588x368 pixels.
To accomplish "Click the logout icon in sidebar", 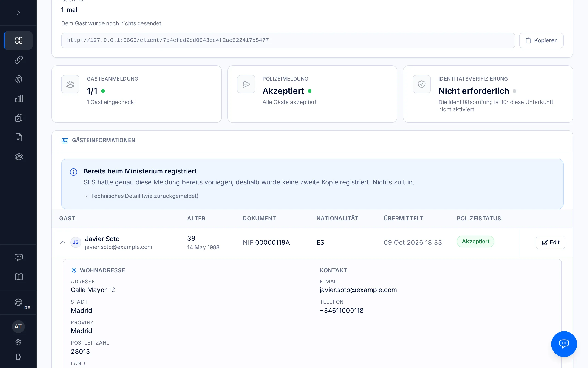I will [x=18, y=357].
